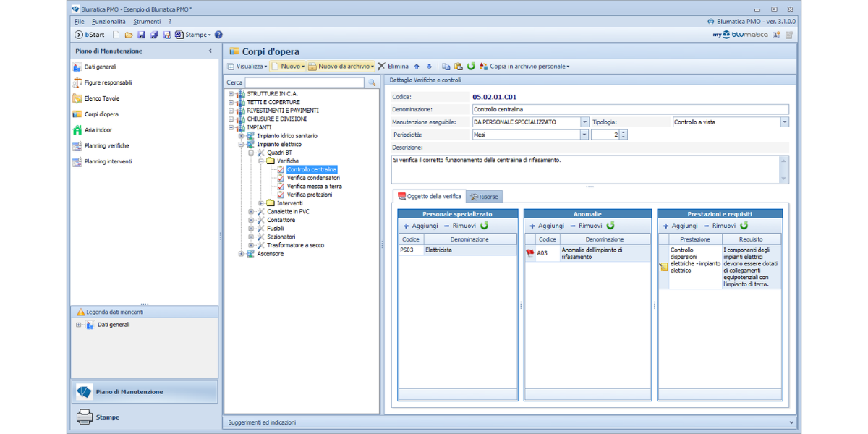Click Rimuovi in Prestazioni e requisiti panel
868x434 pixels.
pos(718,226)
